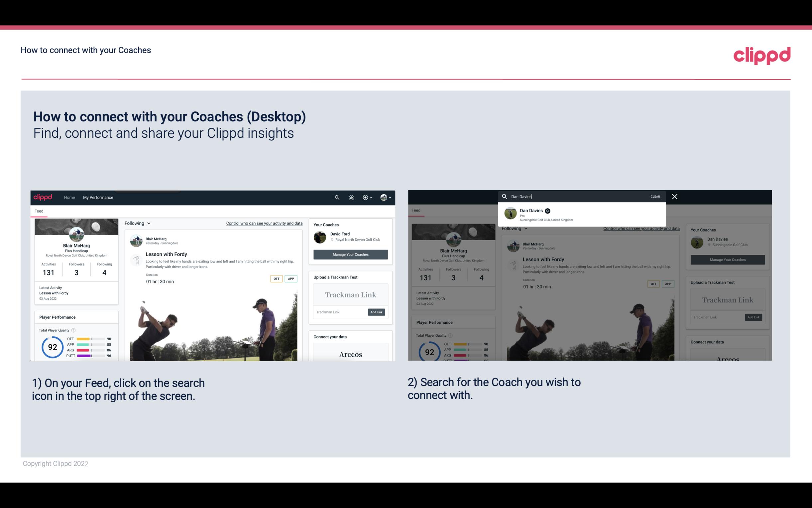Viewport: 812px width, 508px height.
Task: Click the close X icon on search overlay
Action: (x=675, y=196)
